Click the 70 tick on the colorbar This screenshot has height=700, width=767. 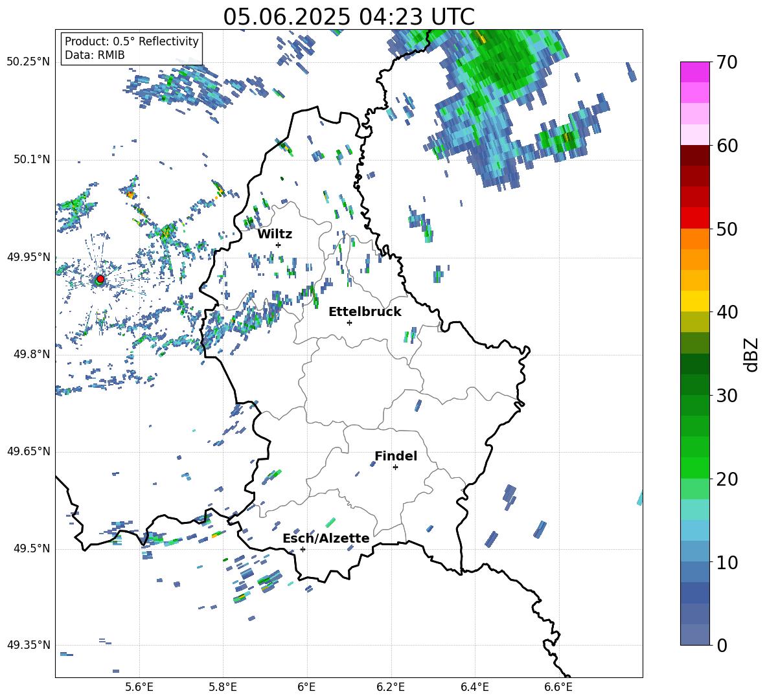pyautogui.click(x=727, y=63)
